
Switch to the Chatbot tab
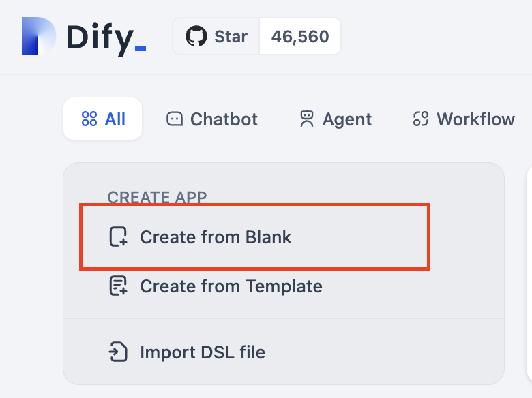coord(224,119)
